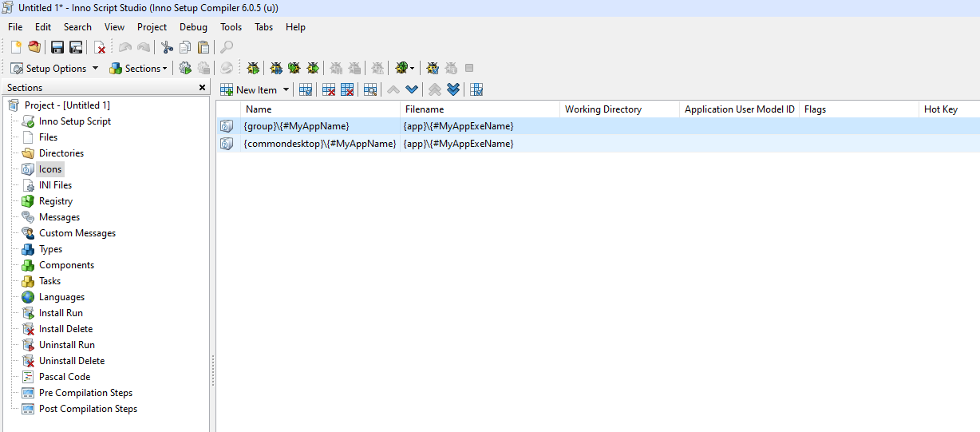Select Tasks section

pos(49,281)
